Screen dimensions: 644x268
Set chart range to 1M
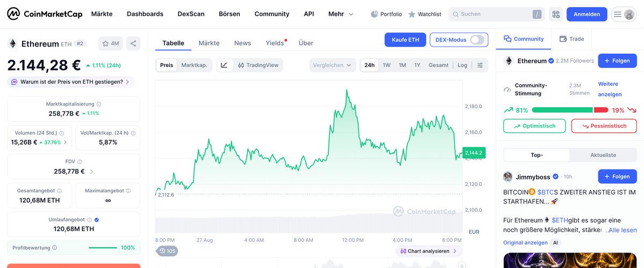402,65
